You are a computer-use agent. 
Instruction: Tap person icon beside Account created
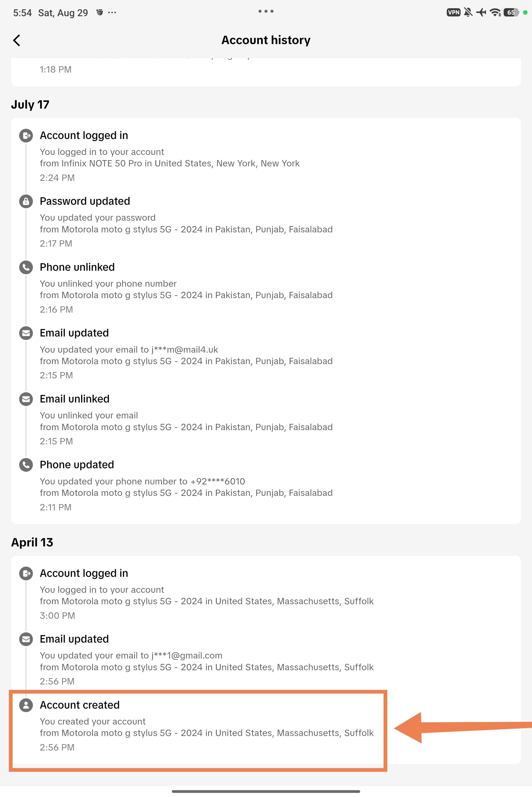click(x=26, y=705)
